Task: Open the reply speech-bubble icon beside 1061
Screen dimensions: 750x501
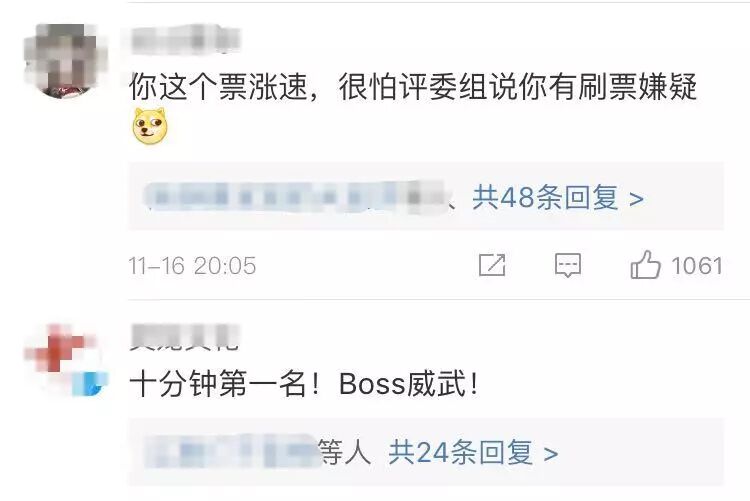Action: coord(568,265)
